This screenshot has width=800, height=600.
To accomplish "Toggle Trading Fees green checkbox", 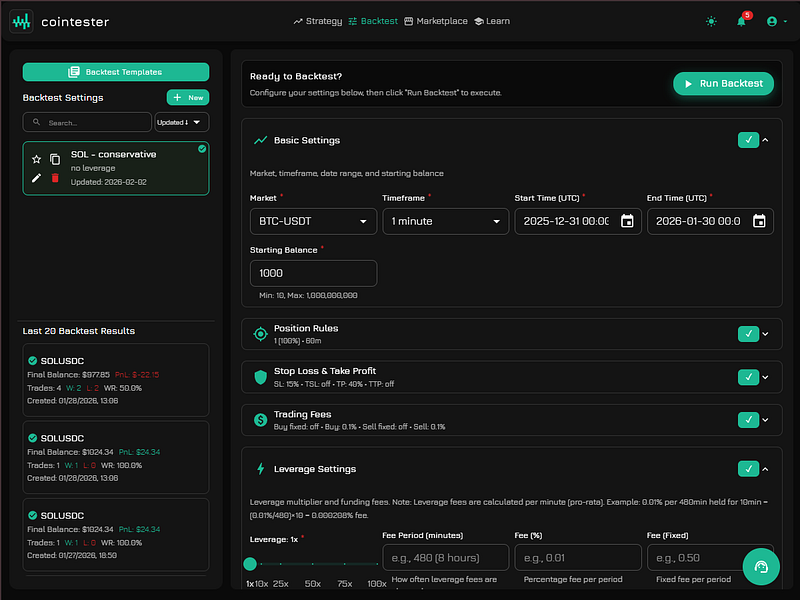I will [748, 420].
